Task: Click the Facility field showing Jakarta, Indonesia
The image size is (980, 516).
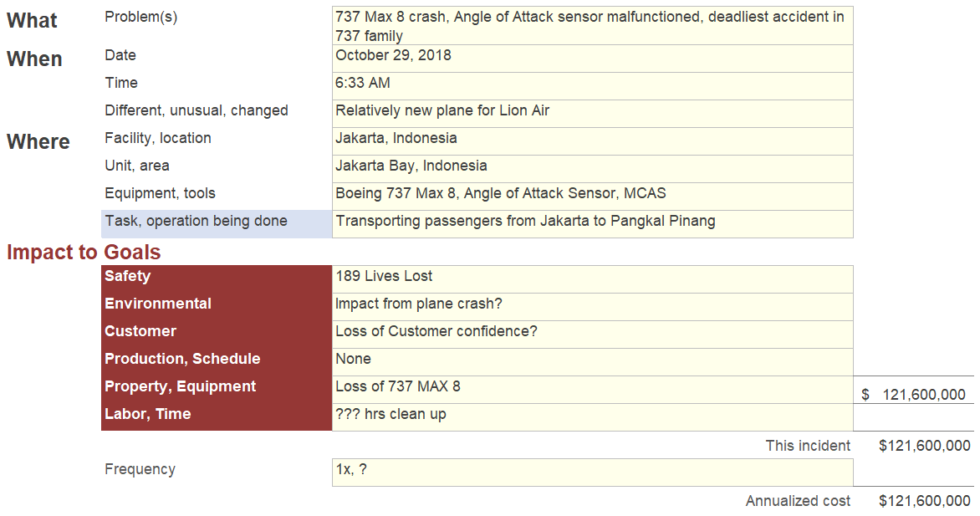Action: (592, 139)
